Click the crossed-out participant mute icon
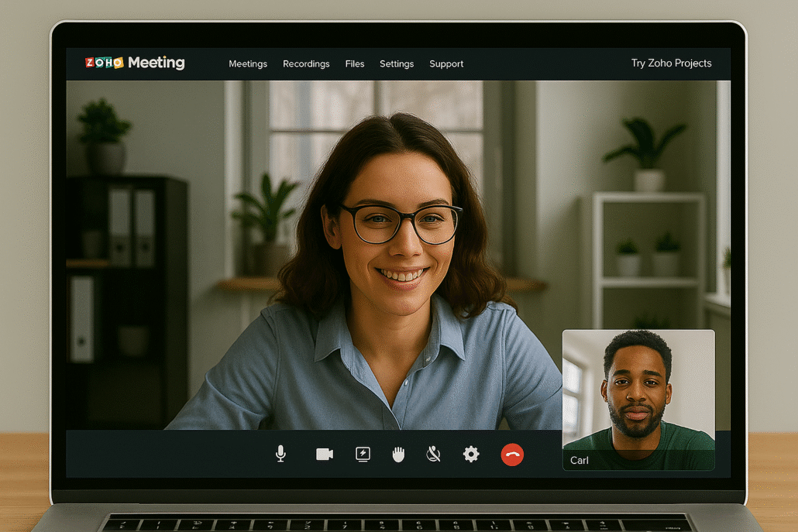This screenshot has width=798, height=532. tap(434, 455)
